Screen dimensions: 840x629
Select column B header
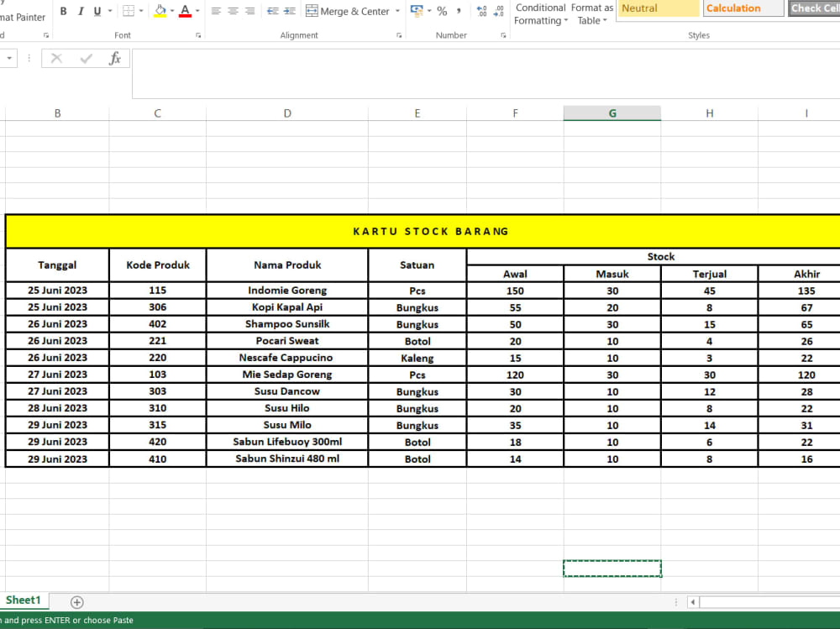point(57,113)
